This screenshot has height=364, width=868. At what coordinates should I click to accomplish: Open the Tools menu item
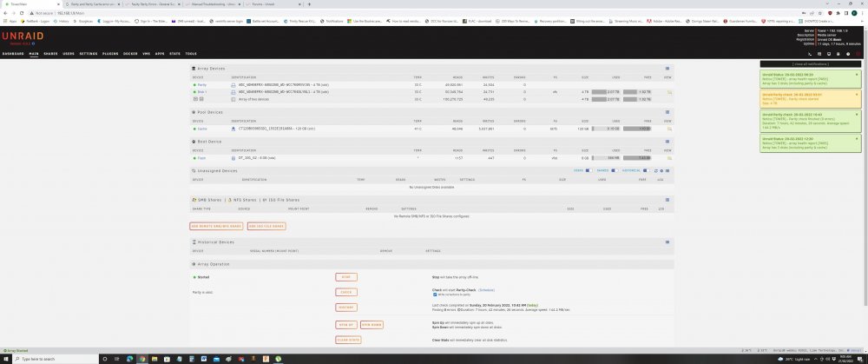[x=191, y=54]
